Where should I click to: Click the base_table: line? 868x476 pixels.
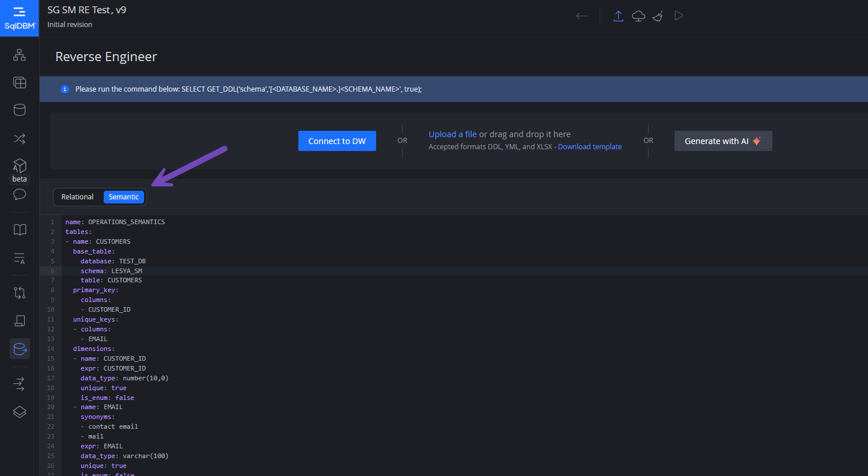click(94, 251)
